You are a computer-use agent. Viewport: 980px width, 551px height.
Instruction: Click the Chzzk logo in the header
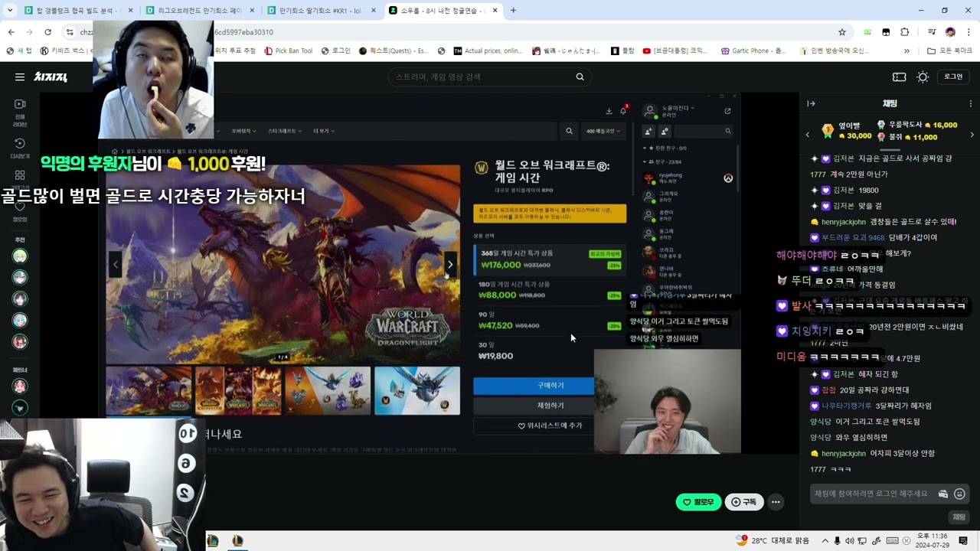coord(51,77)
